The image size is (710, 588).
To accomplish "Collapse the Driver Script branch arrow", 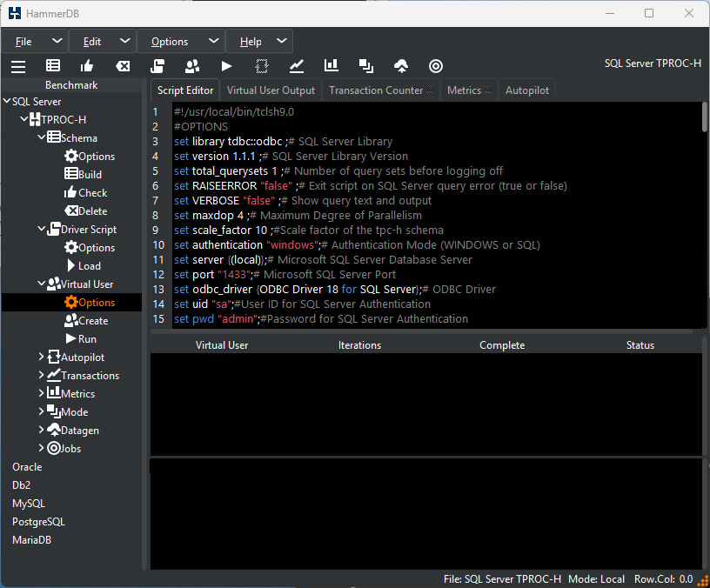I will pyautogui.click(x=42, y=229).
